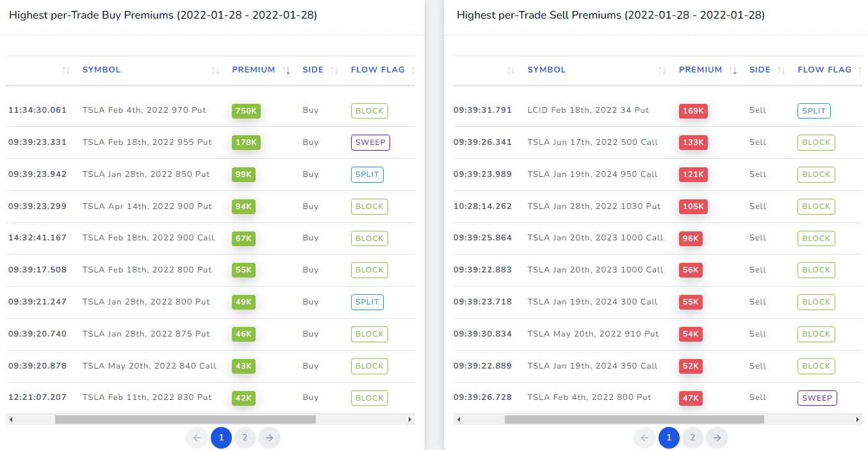Select TSLA Jun 17th, 2022 500 Call

(x=593, y=142)
